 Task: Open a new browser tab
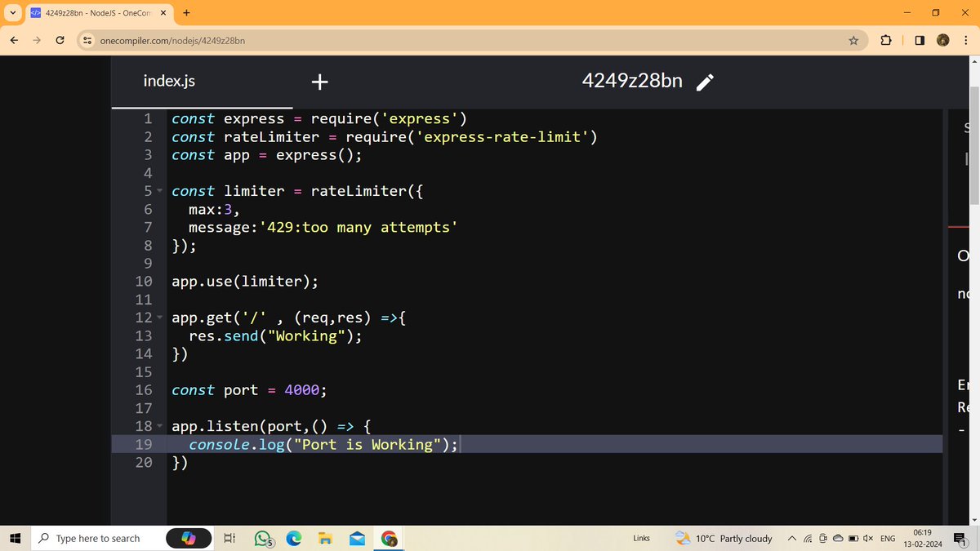coord(187,13)
